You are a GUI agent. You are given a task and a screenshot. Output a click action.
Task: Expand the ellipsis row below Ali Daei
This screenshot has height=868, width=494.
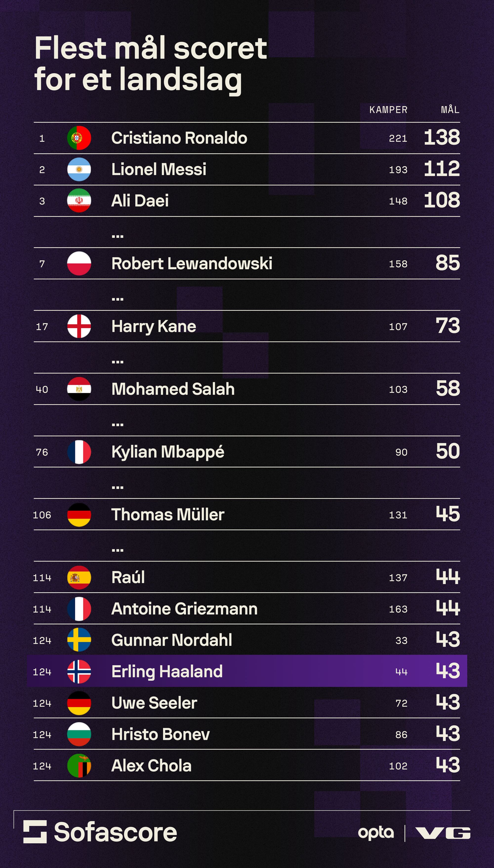(117, 236)
